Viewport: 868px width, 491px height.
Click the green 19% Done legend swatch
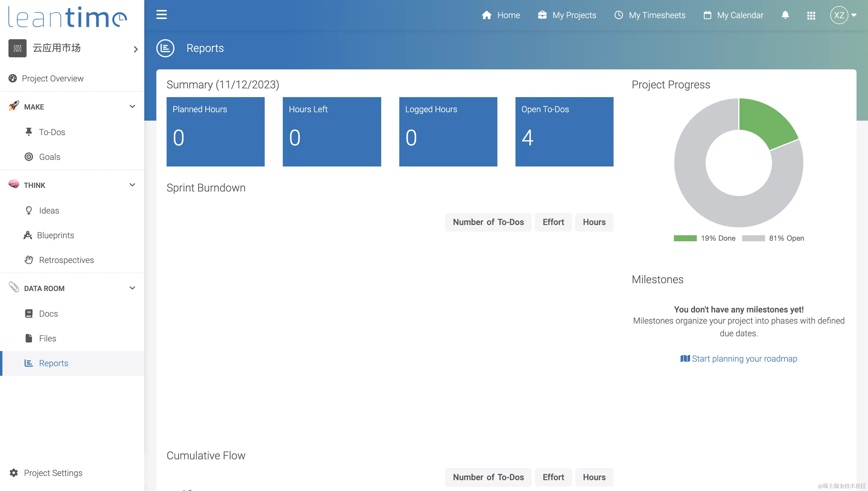(685, 238)
